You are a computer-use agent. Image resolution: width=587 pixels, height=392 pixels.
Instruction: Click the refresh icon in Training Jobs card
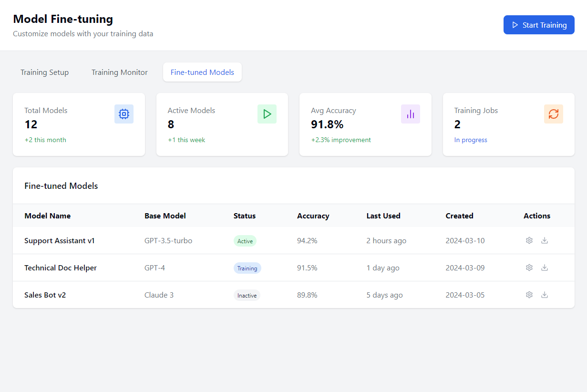click(x=553, y=114)
